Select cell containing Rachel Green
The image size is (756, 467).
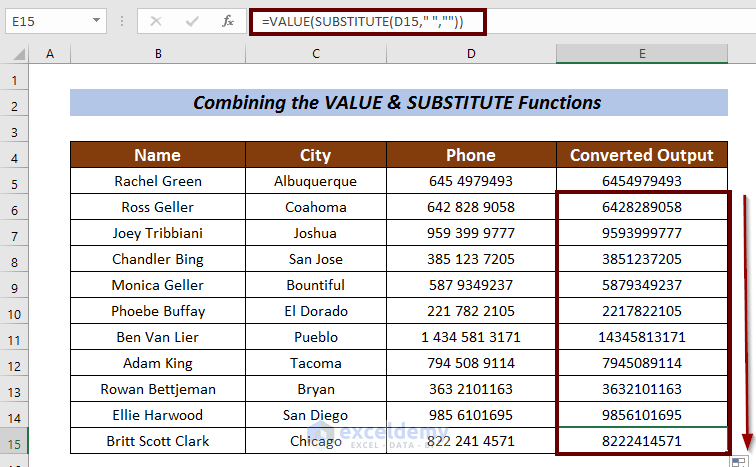pyautogui.click(x=158, y=181)
